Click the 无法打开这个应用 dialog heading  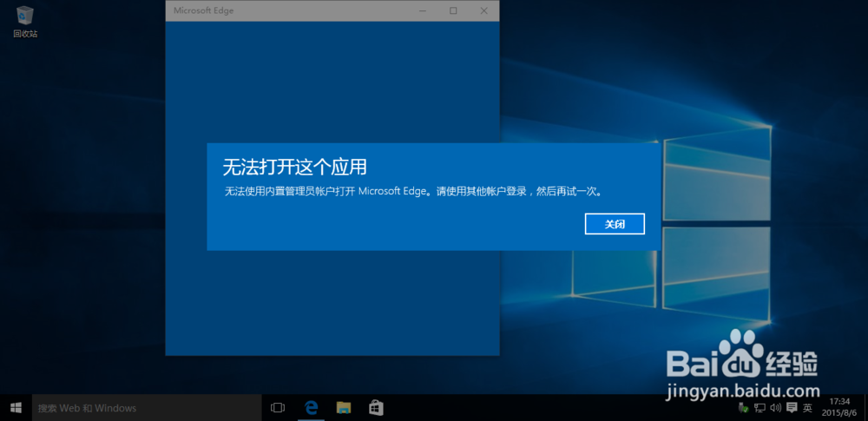tap(295, 166)
